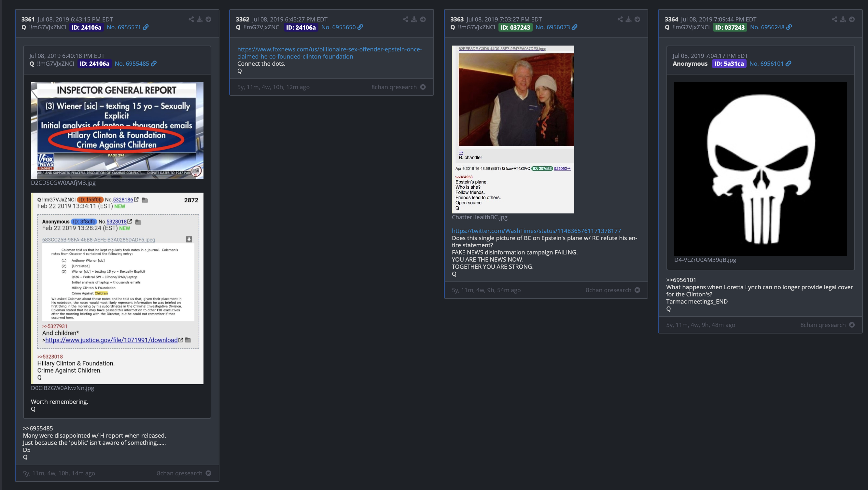The image size is (868, 490).
Task: Click the share icon on post 3361
Action: pos(191,19)
